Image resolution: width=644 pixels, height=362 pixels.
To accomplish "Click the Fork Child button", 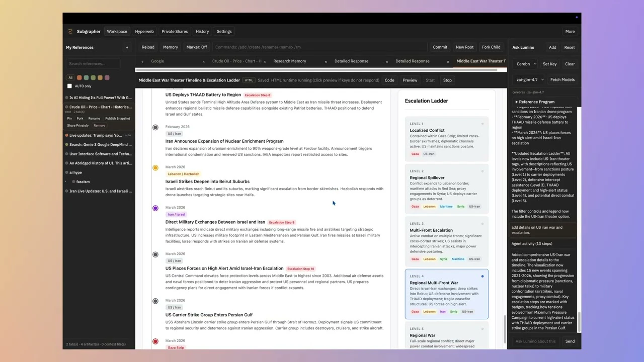I will 491,47.
